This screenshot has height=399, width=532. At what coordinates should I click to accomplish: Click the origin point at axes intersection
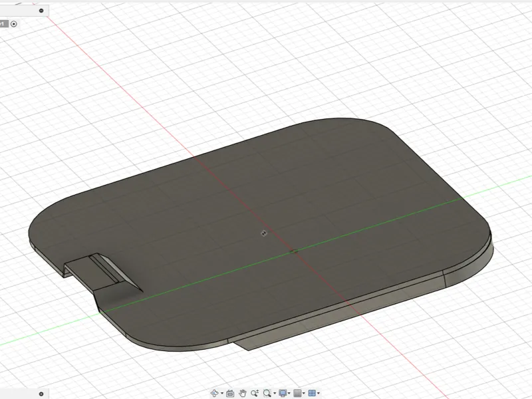(294, 251)
